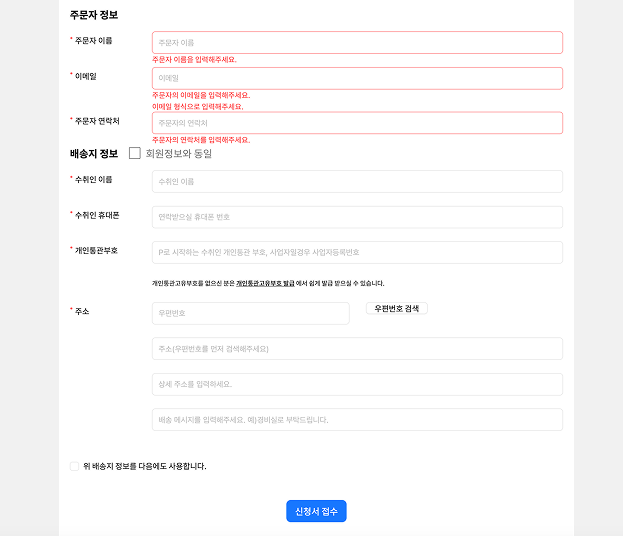The height and width of the screenshot is (536, 624).
Task: Click the 위 배송지 정보를 다음에도 사용합니다 label text
Action: 145,466
